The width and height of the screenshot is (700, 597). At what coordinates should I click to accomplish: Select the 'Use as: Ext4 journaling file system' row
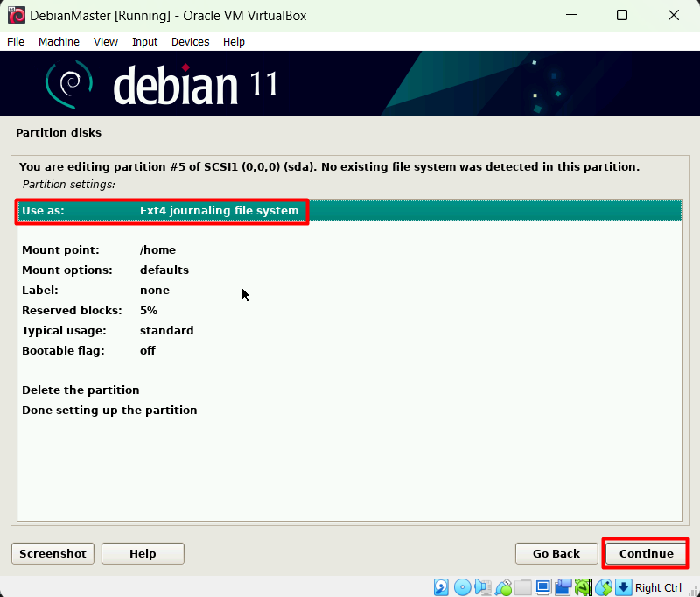349,210
